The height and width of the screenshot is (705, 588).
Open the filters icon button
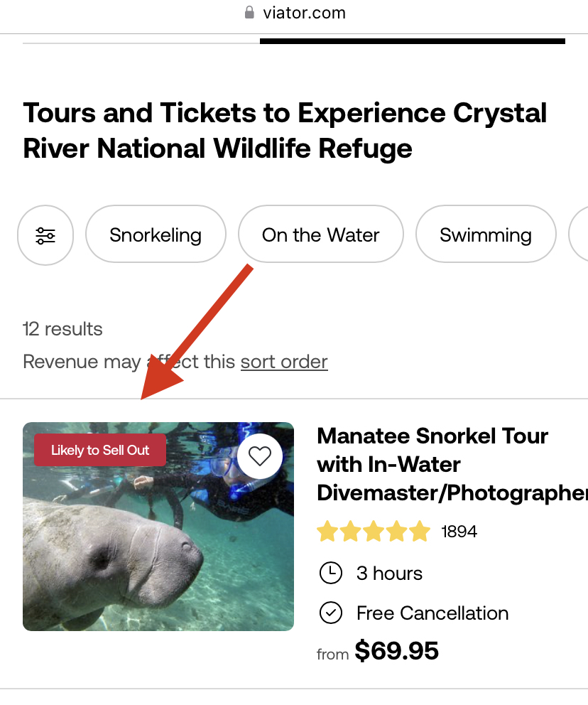[x=45, y=235]
